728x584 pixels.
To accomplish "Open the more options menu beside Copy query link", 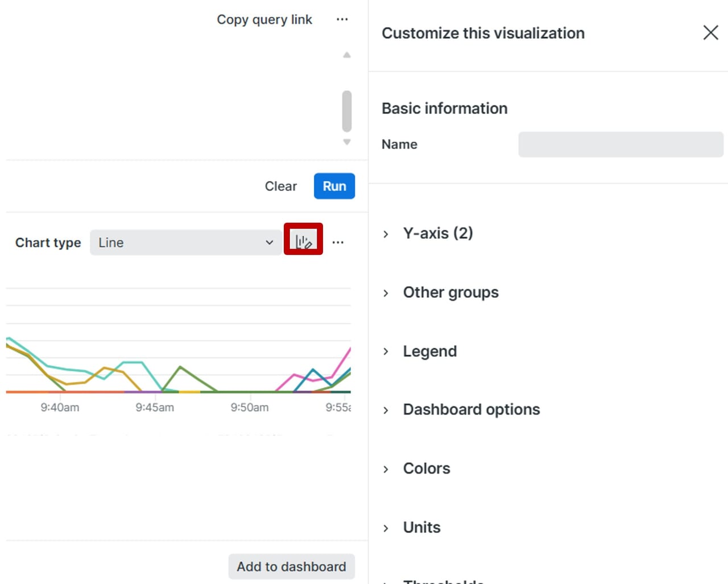I will 342,19.
